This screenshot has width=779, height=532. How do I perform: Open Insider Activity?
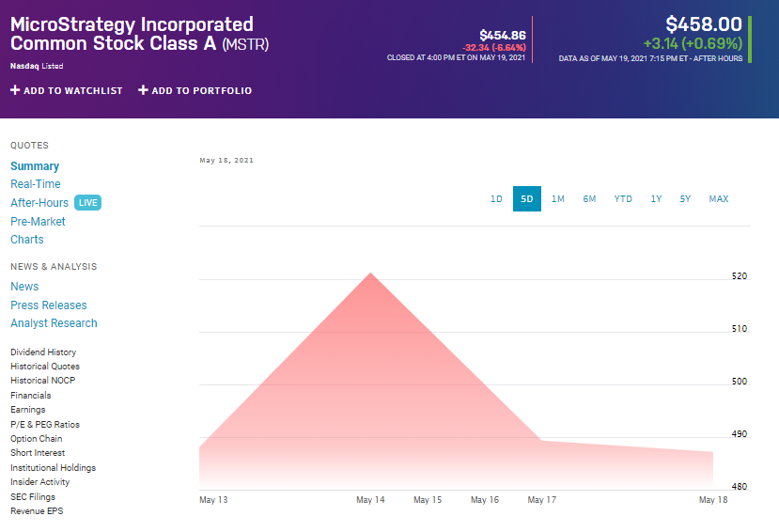point(39,482)
